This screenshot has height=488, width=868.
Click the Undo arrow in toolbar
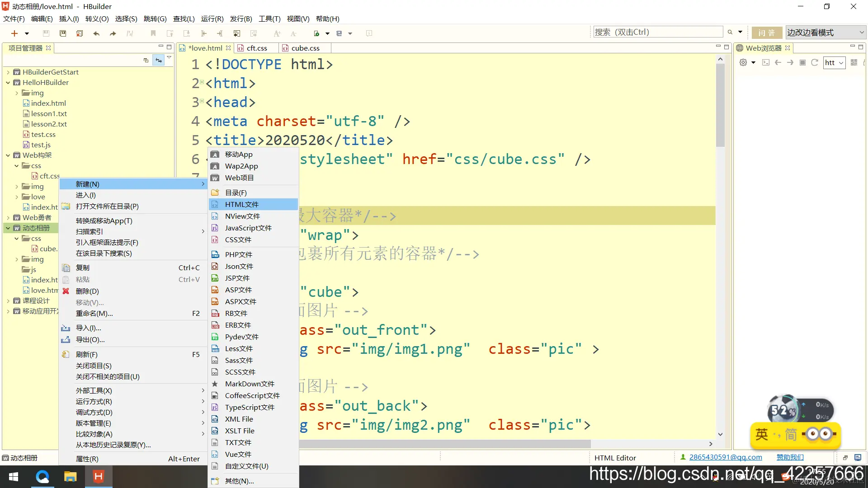coord(96,33)
